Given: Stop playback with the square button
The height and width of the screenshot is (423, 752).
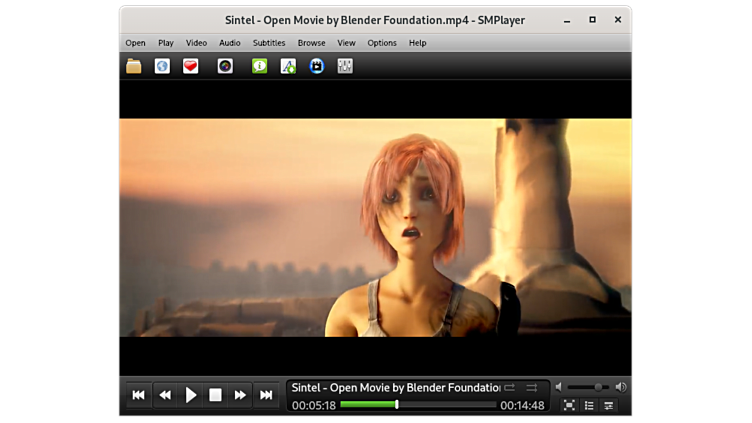Looking at the screenshot, I should point(215,395).
